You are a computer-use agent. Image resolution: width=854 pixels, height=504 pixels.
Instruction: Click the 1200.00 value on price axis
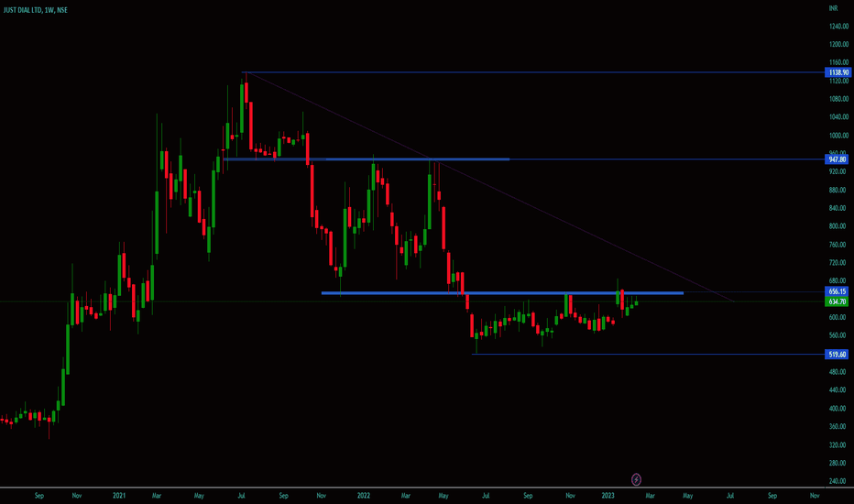[838, 44]
